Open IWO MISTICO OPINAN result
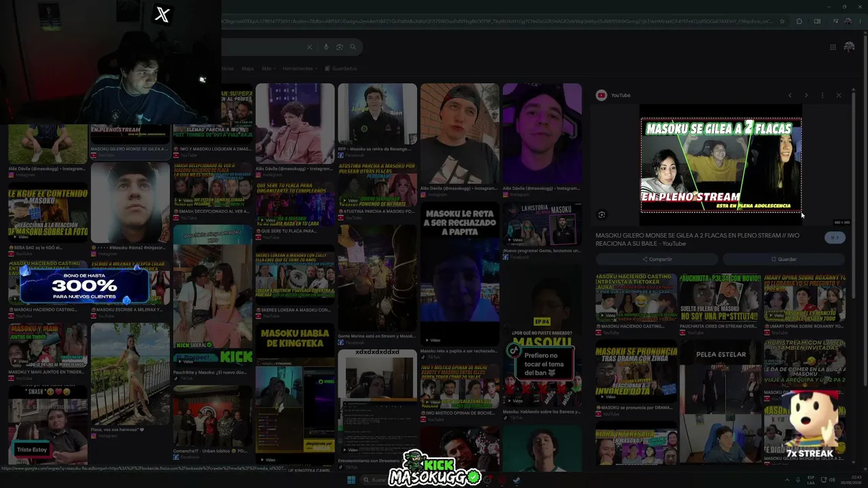Image resolution: width=868 pixels, height=488 pixels. (x=460, y=390)
